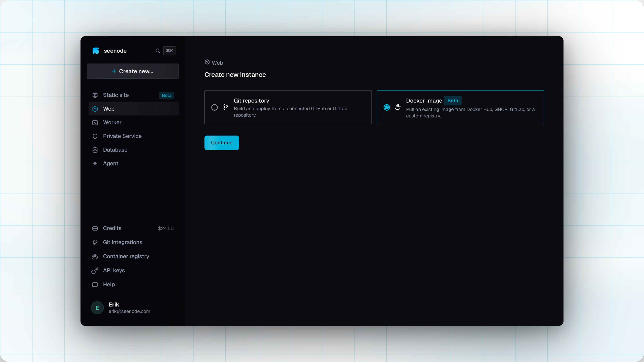Screen dimensions: 644x362
Task: Click erik@seenode.com email text
Action: coord(129,311)
